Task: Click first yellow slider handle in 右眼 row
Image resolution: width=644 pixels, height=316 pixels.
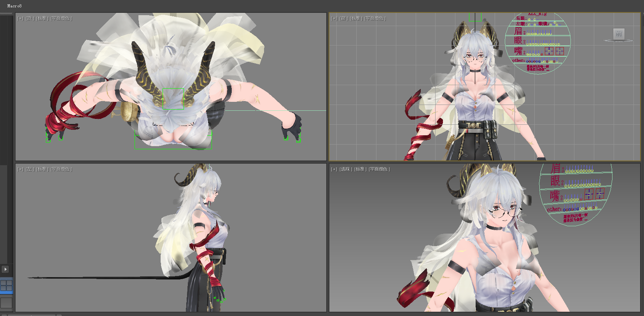Action: coord(529,19)
